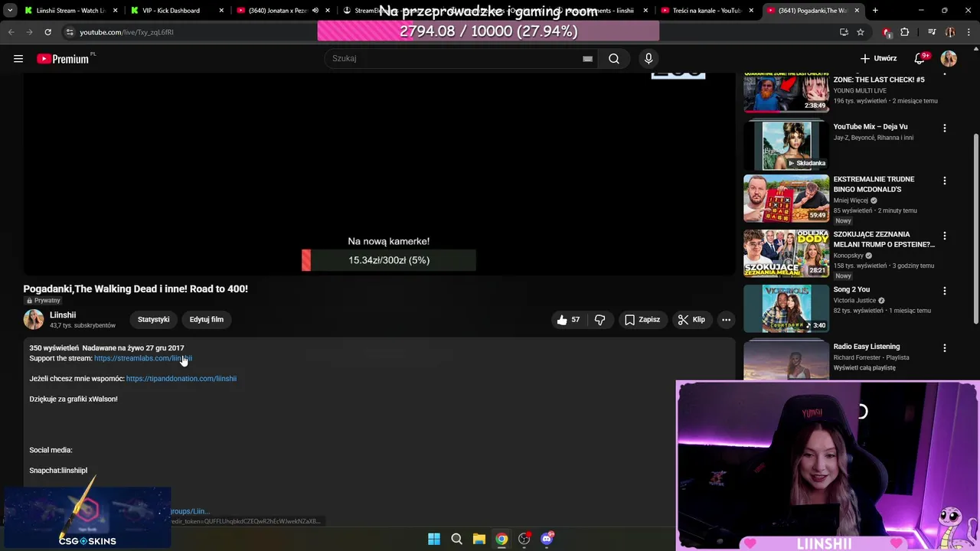Viewport: 980px width, 551px height.
Task: Click Edytuj film button
Action: (x=207, y=320)
